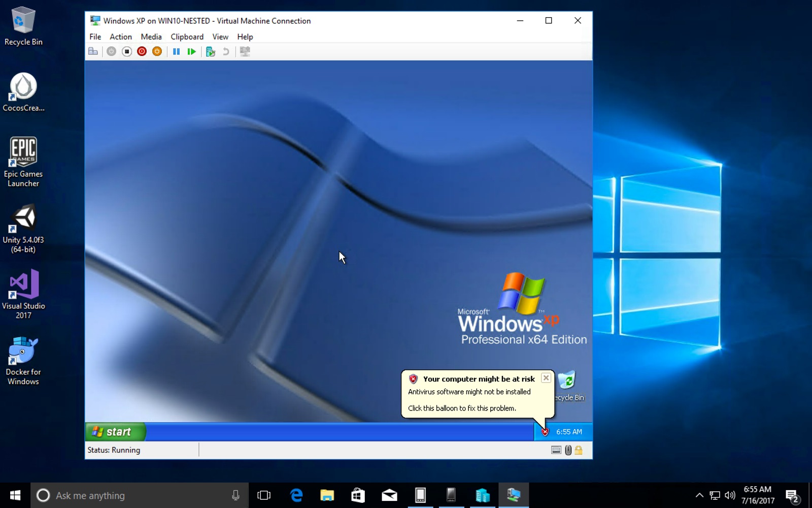This screenshot has width=812, height=508.
Task: Click the XP start button
Action: click(x=116, y=432)
